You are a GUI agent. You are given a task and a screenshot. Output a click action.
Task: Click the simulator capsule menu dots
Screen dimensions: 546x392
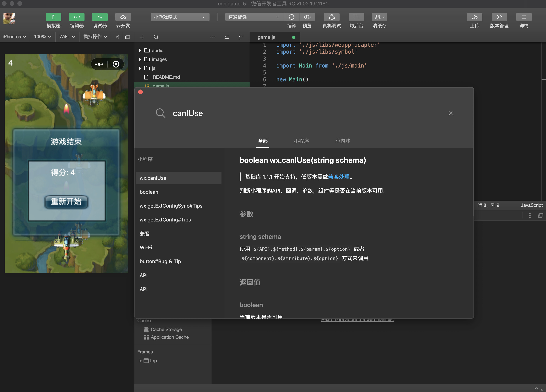(x=99, y=64)
